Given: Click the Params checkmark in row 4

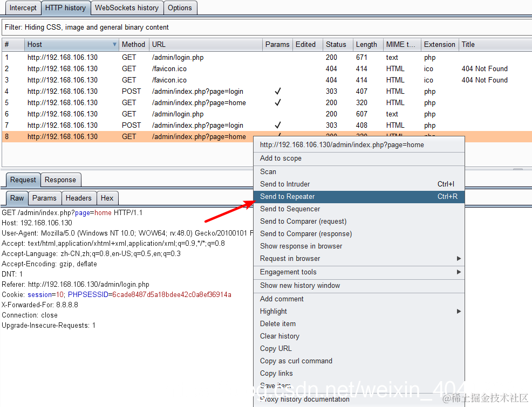Looking at the screenshot, I should (278, 91).
